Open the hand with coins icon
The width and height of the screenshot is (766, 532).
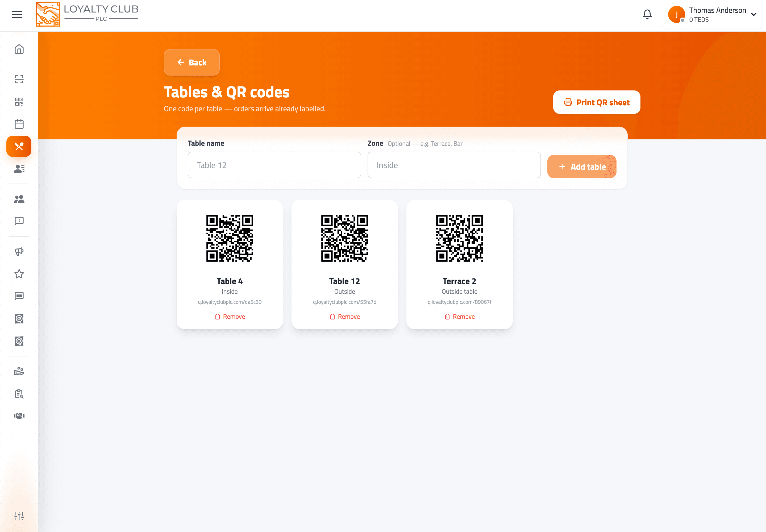pos(19,371)
